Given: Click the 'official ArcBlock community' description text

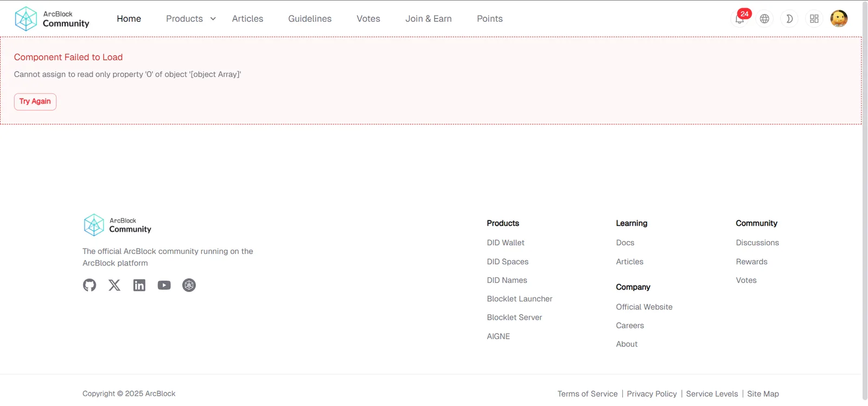Looking at the screenshot, I should point(168,257).
